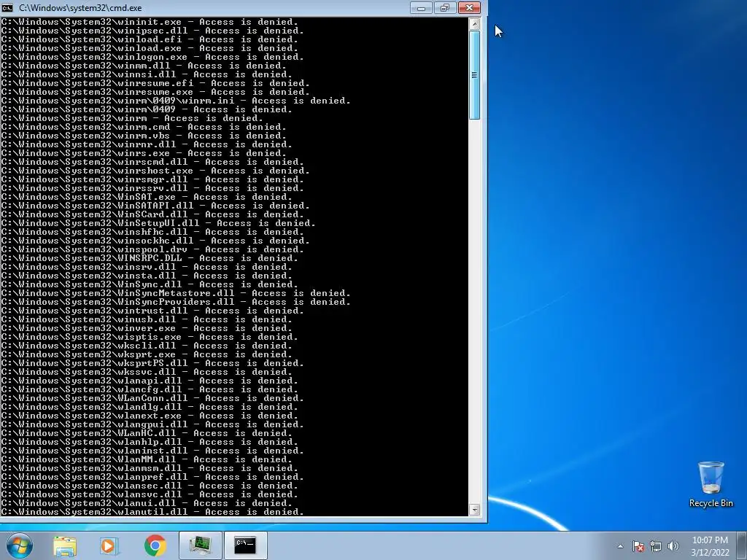Click the cmd scrollbar down arrow
The image size is (747, 560).
point(474,510)
